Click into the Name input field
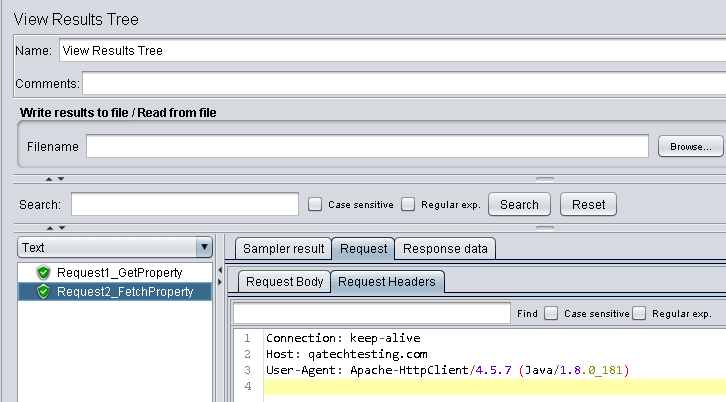Screen dimensions: 726x402 [x=393, y=50]
